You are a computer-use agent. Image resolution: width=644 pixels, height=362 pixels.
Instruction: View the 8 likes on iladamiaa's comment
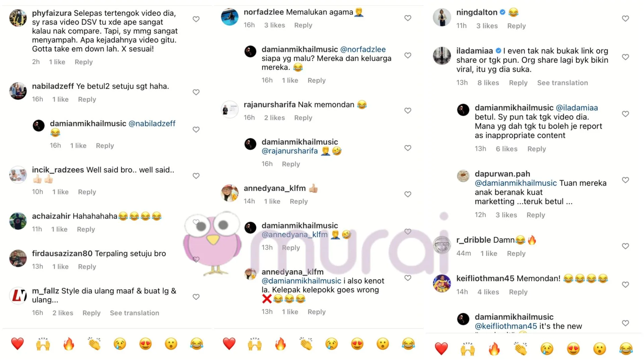[488, 83]
